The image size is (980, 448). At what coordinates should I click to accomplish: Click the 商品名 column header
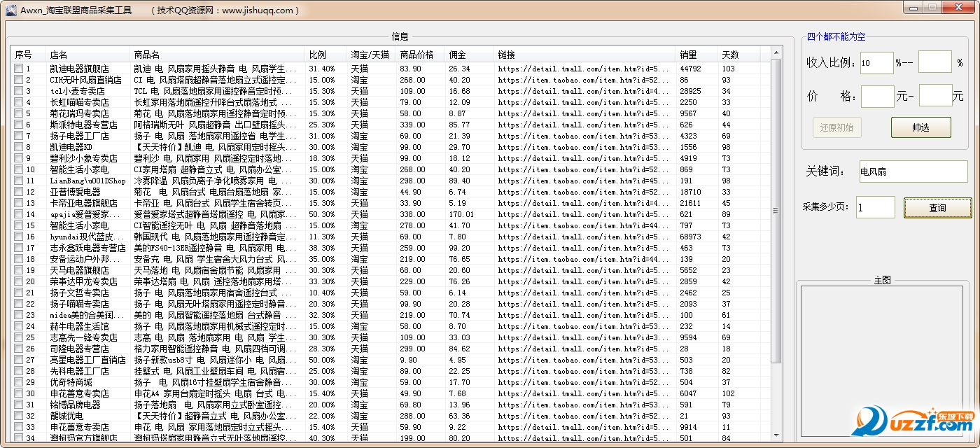[x=218, y=55]
